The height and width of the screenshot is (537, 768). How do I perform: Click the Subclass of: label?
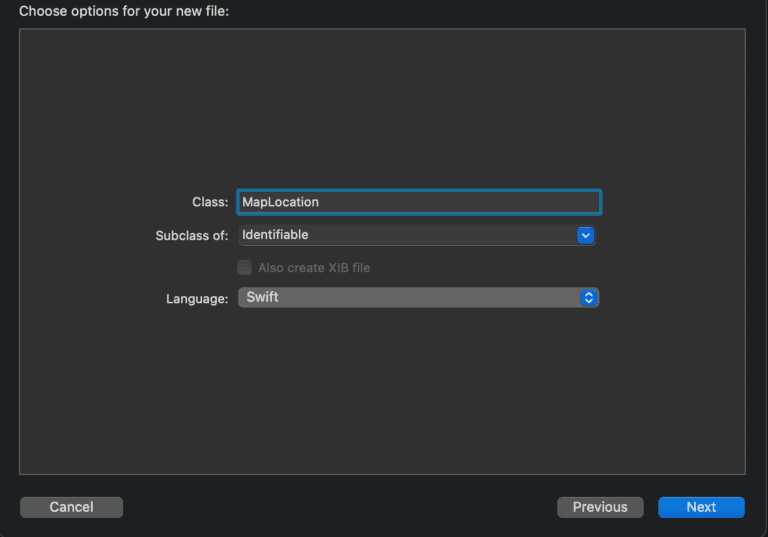[192, 236]
